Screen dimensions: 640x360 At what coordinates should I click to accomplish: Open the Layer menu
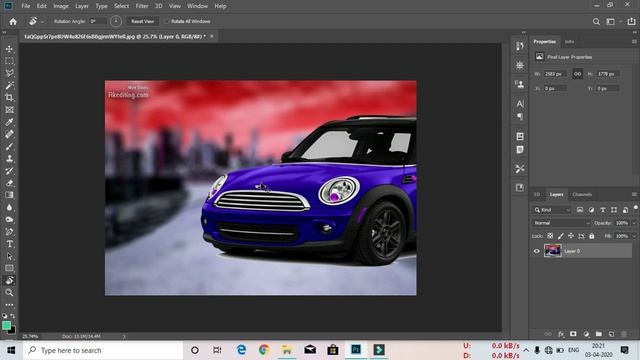pyautogui.click(x=82, y=6)
